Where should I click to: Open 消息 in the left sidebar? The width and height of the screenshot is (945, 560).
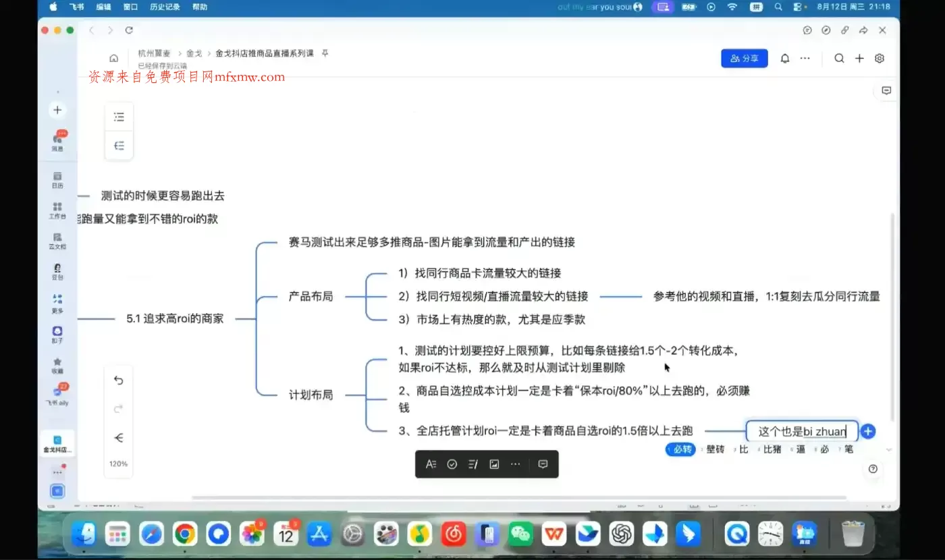[x=57, y=141]
